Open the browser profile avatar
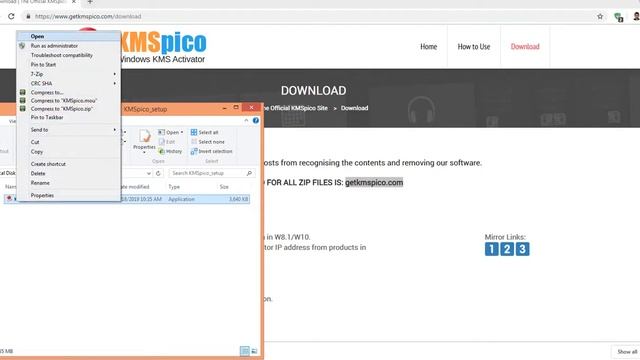This screenshot has height=360, width=640. [636, 16]
